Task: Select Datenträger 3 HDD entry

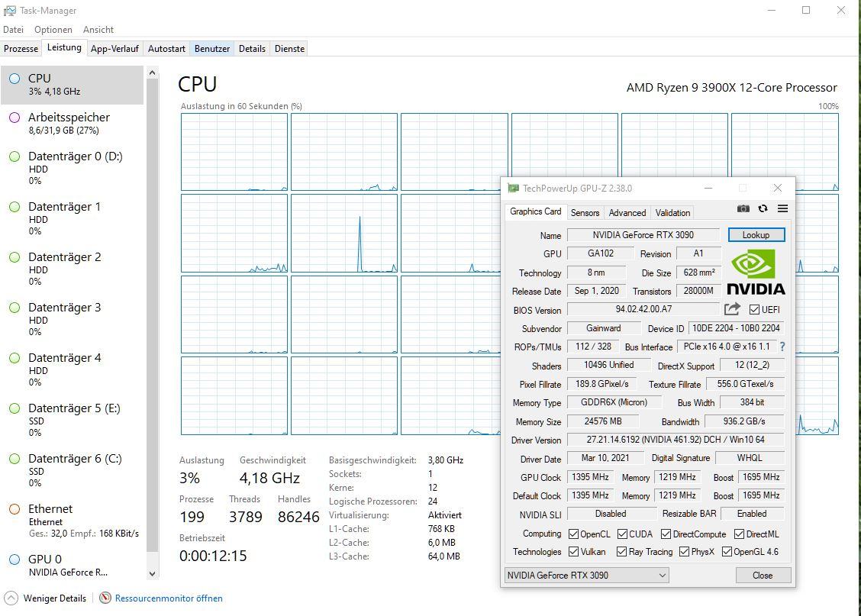Action: pos(72,319)
